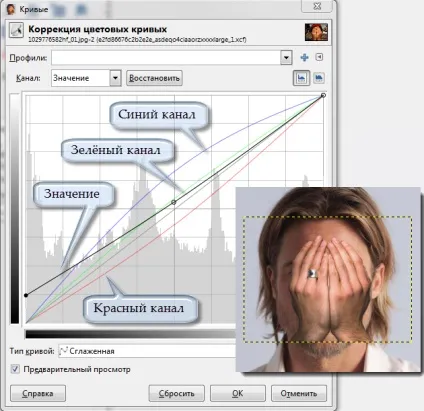
Task: Open the presets menu triangle icon
Action: 319,57
